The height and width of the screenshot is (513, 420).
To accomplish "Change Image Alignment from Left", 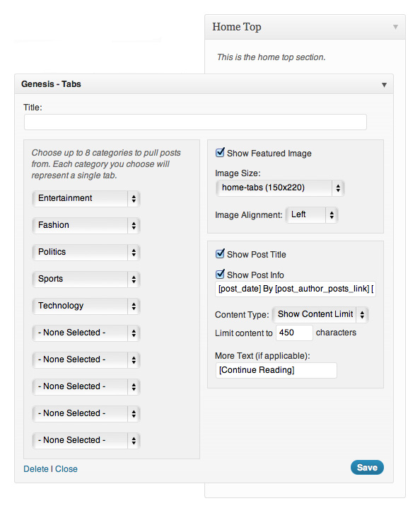I will point(312,215).
